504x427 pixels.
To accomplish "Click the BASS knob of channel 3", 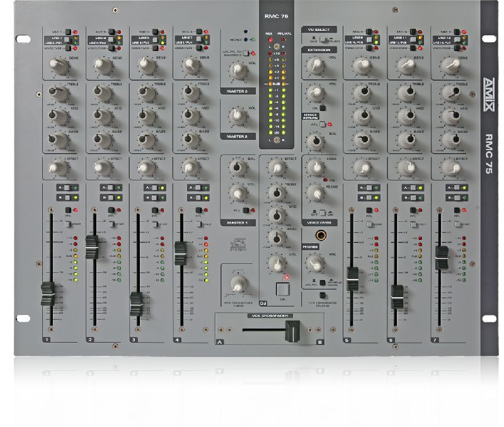I will click(x=146, y=140).
